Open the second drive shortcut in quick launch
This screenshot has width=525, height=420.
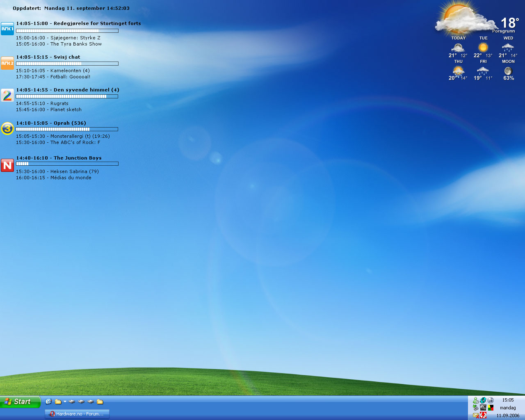point(81,402)
